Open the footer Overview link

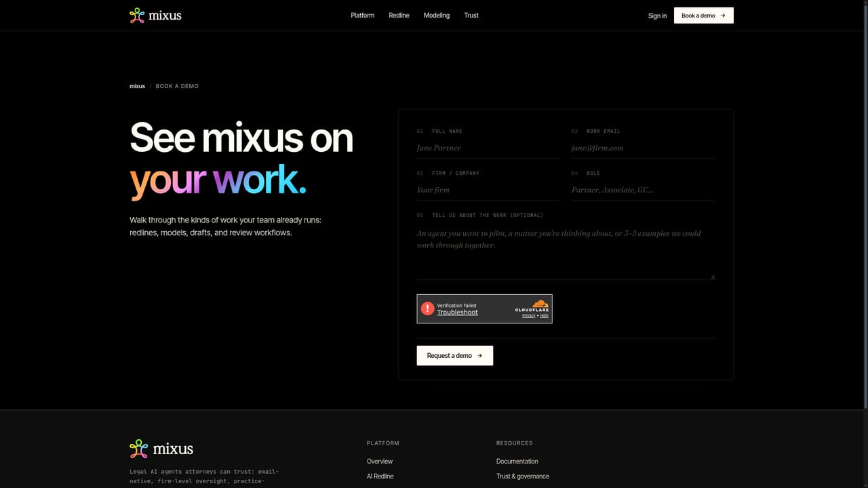(380, 462)
